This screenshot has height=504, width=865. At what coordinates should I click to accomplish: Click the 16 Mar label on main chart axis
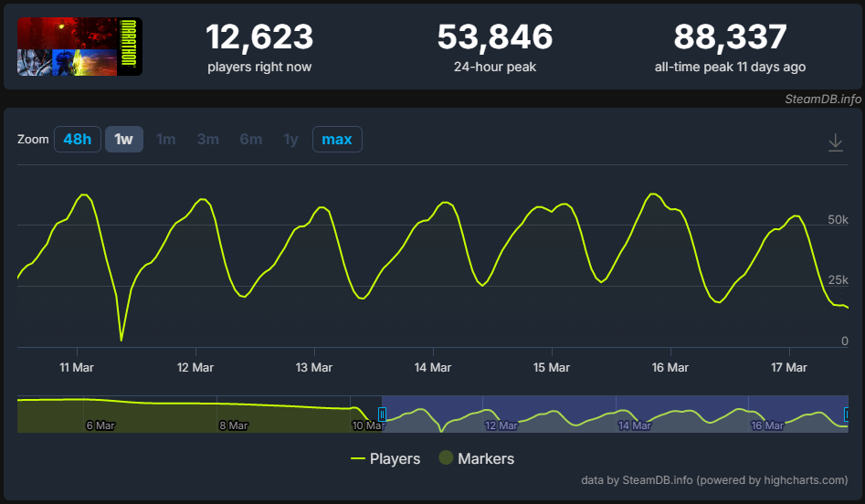[x=670, y=368]
